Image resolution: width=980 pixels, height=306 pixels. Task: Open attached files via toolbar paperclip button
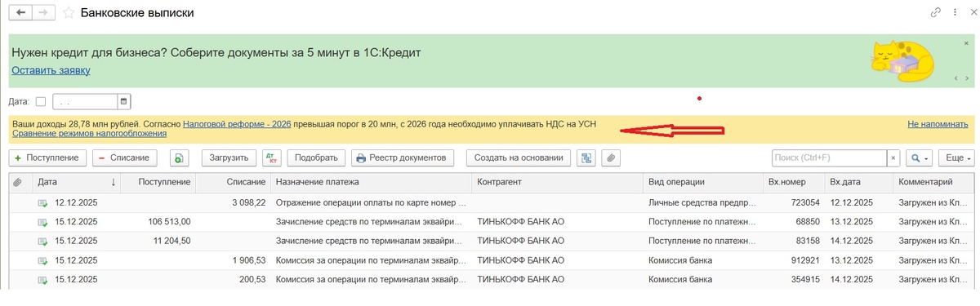[611, 157]
